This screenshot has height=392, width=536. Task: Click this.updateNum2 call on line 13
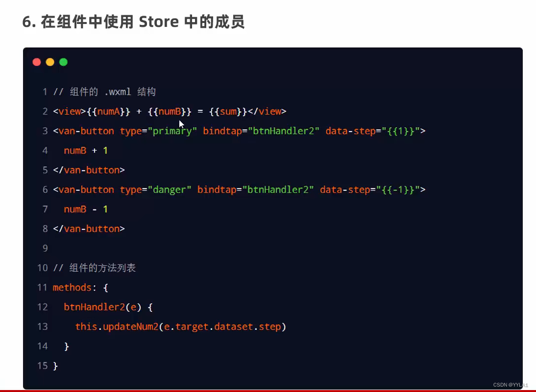click(x=117, y=327)
